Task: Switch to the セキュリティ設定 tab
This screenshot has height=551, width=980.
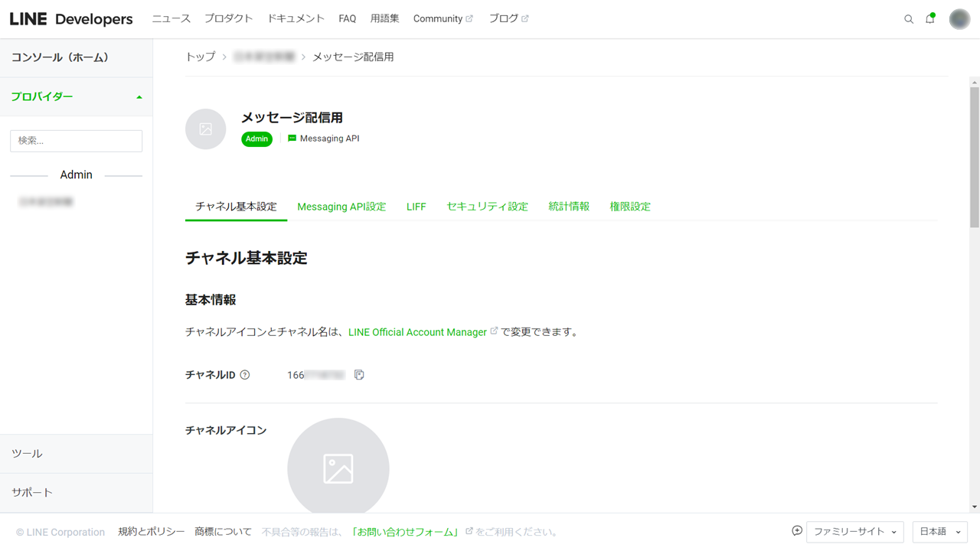Action: tap(488, 207)
